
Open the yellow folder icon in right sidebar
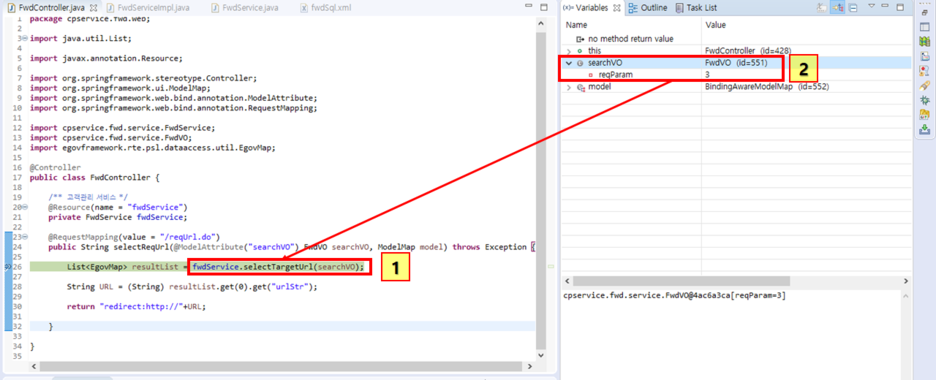point(925,115)
